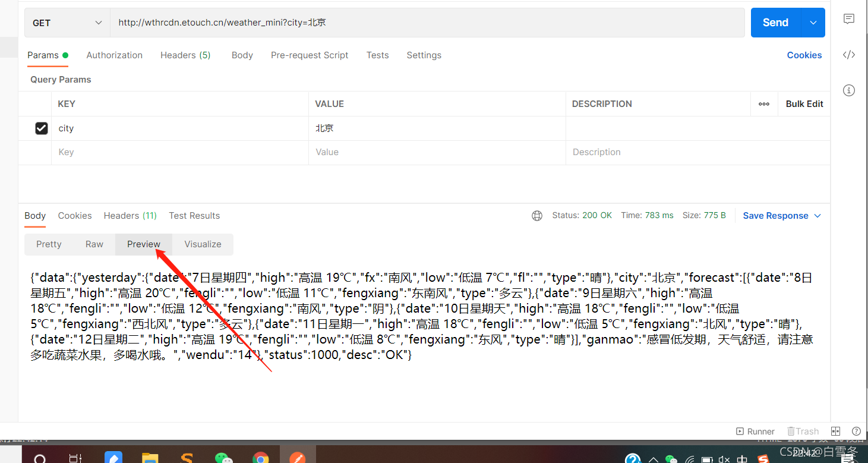Open the help question-mark icon
Screen dimensions: 868x463
[x=856, y=431]
